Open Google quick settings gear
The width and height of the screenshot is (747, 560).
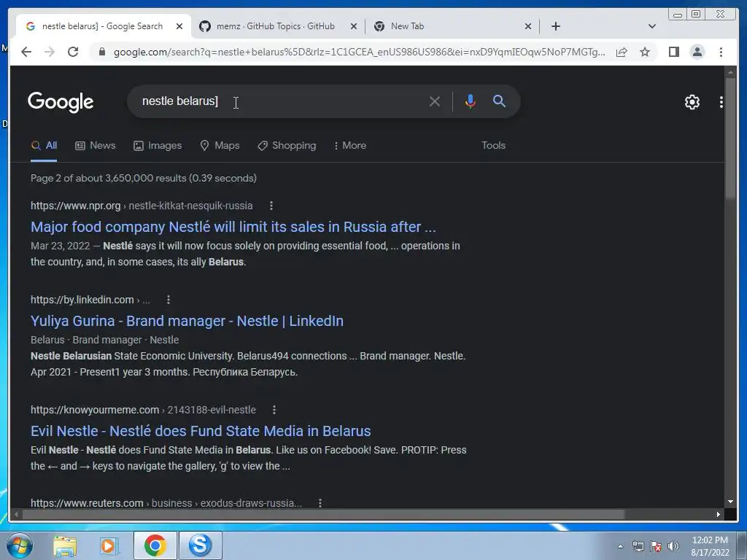[692, 102]
